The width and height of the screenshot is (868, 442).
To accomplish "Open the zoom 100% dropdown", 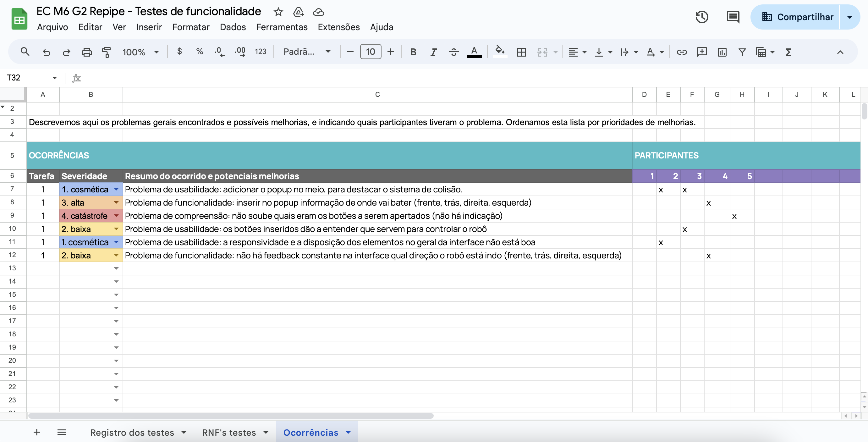I will click(140, 52).
